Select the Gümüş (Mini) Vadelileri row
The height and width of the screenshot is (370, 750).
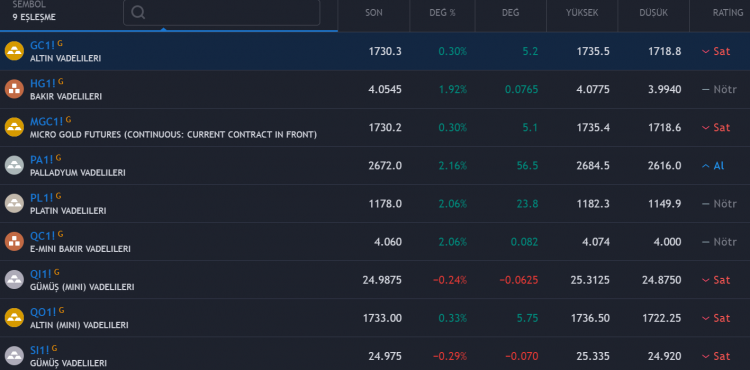[375, 280]
